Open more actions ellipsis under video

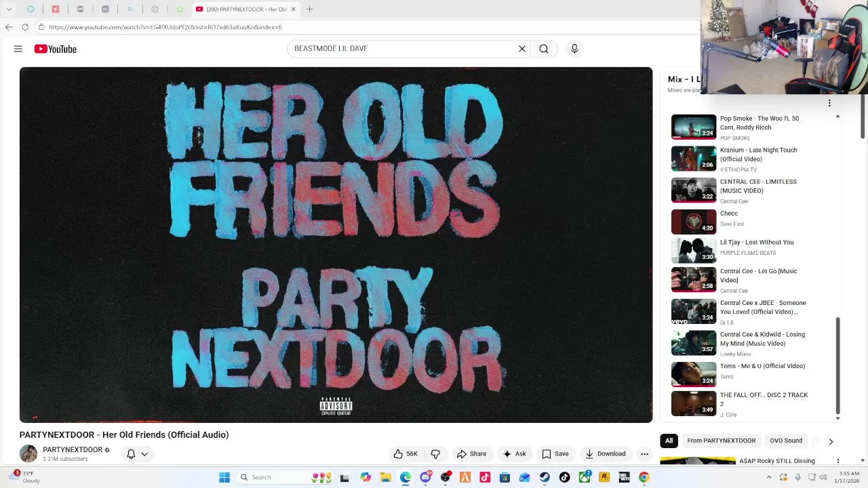coord(645,454)
